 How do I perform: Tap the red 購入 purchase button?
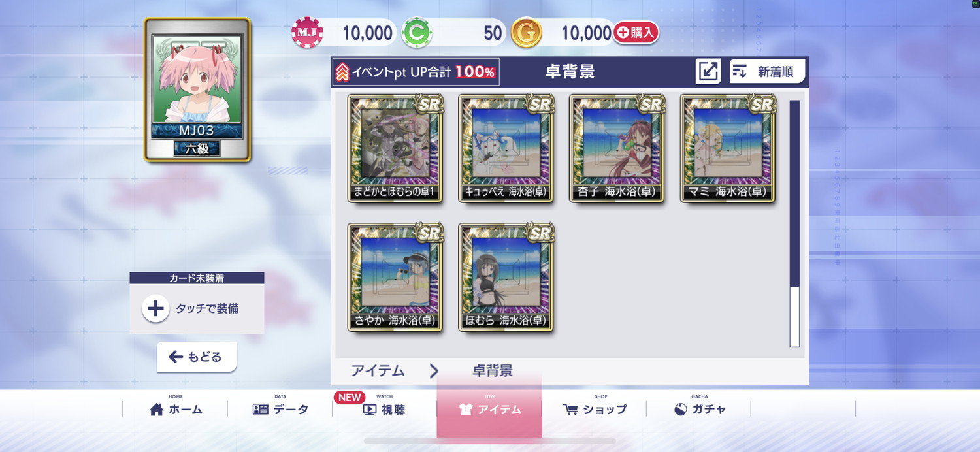coord(636,33)
